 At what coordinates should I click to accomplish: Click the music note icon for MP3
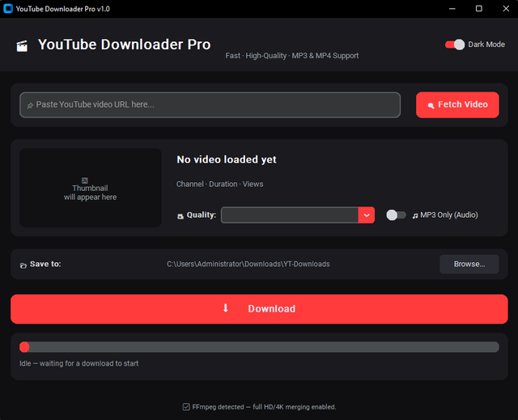(415, 216)
